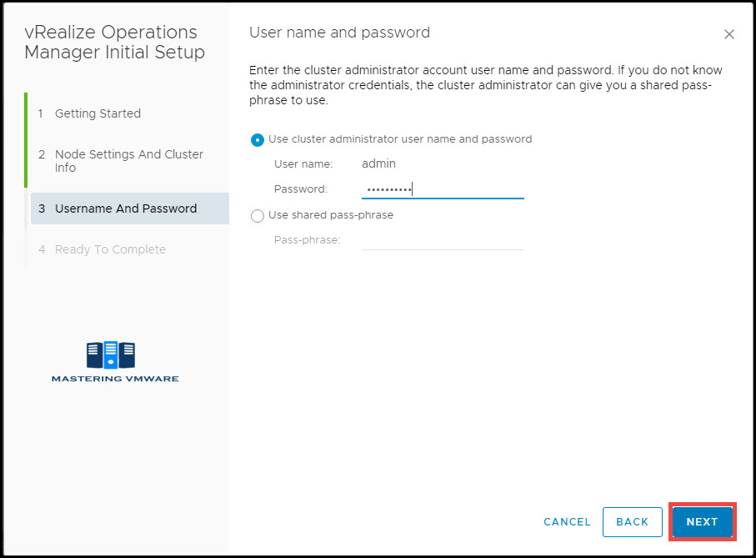Select the cluster administrator credentials radio button
Screen dimensions: 756x558
click(258, 140)
